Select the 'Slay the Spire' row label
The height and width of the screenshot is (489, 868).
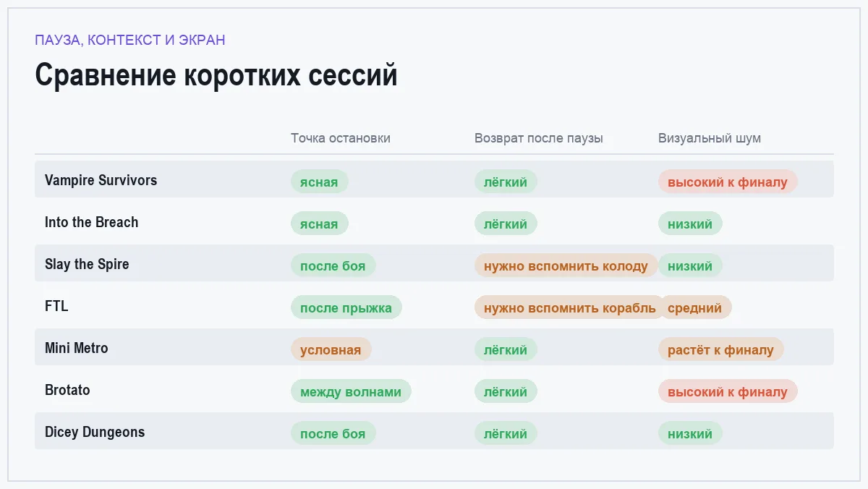(x=87, y=264)
